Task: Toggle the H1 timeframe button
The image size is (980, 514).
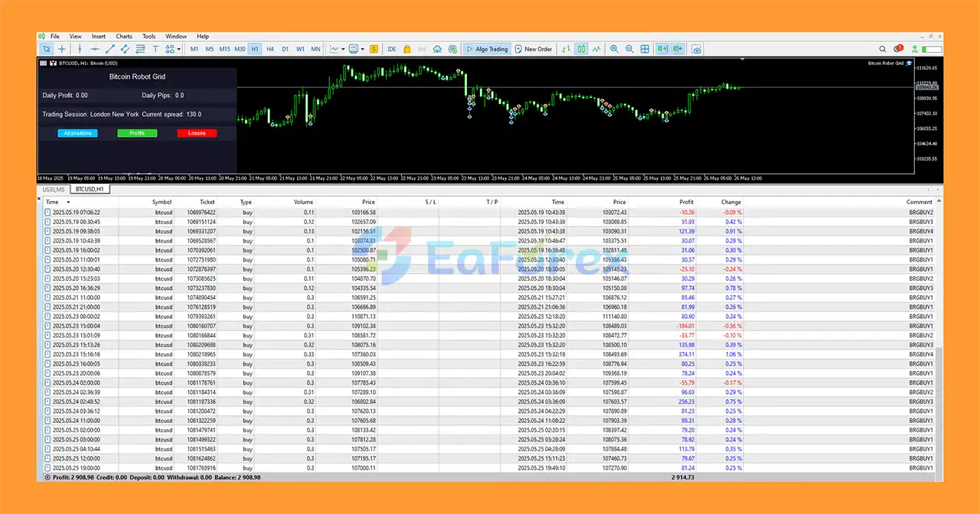Action: tap(255, 49)
